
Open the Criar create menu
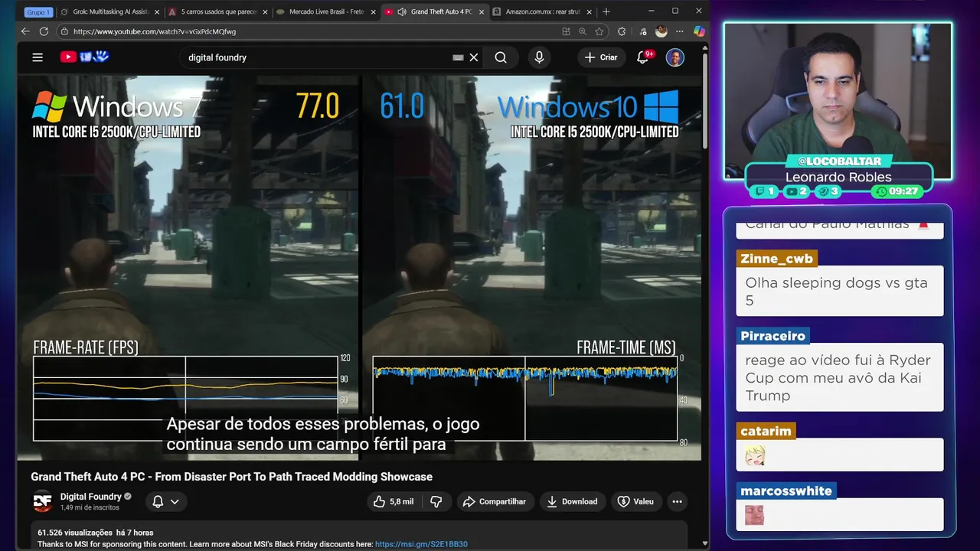(x=601, y=57)
